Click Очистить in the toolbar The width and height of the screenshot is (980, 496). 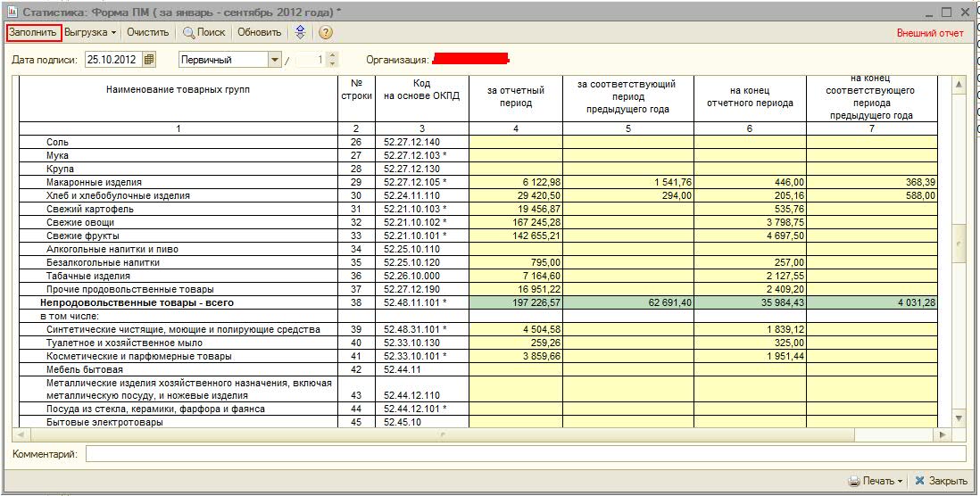148,32
